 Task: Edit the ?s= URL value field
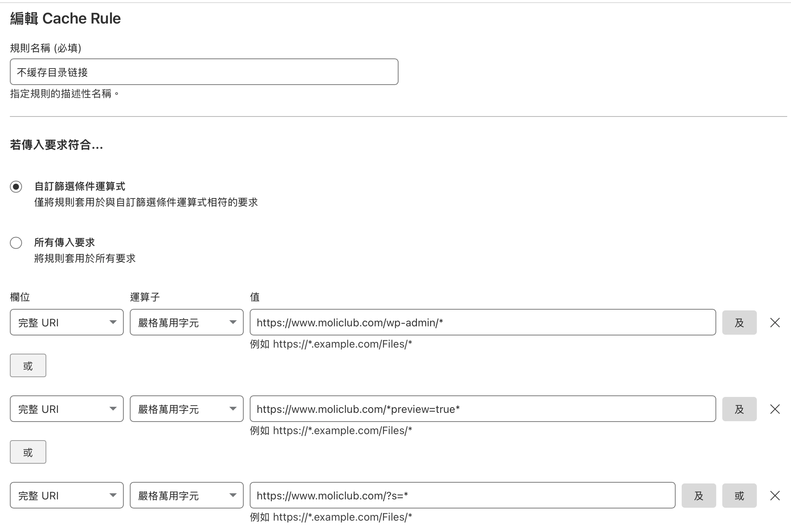coord(463,495)
